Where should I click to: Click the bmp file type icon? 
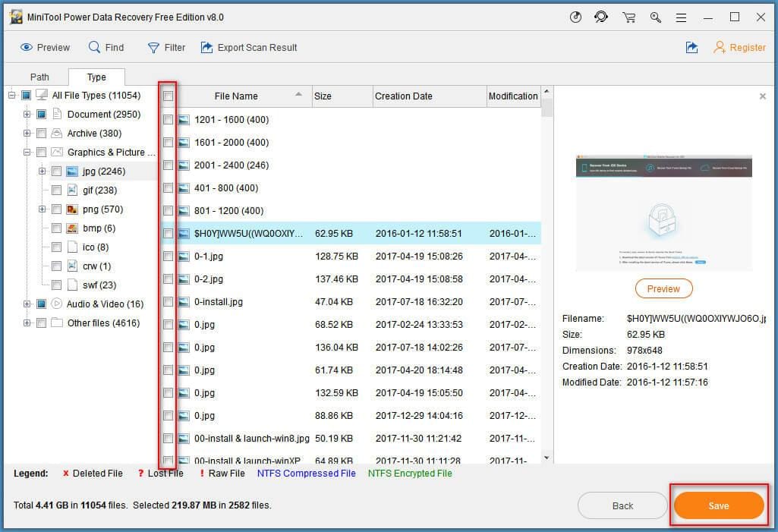click(72, 228)
